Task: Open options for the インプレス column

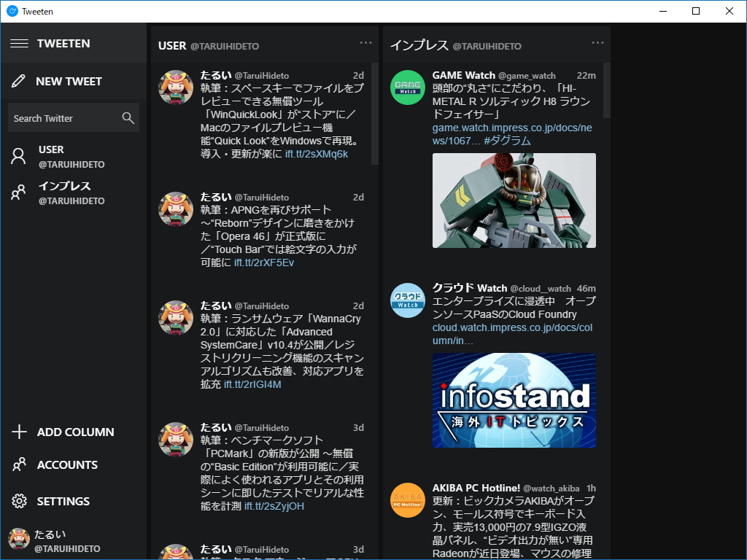Action: (x=597, y=42)
